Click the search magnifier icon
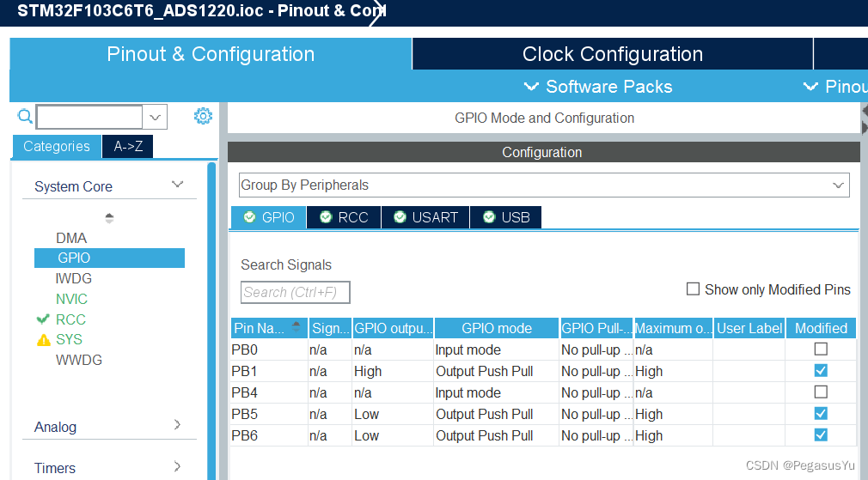 click(25, 116)
